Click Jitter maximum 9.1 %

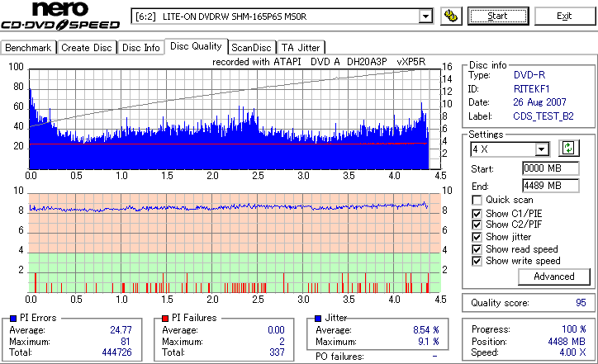coord(429,341)
